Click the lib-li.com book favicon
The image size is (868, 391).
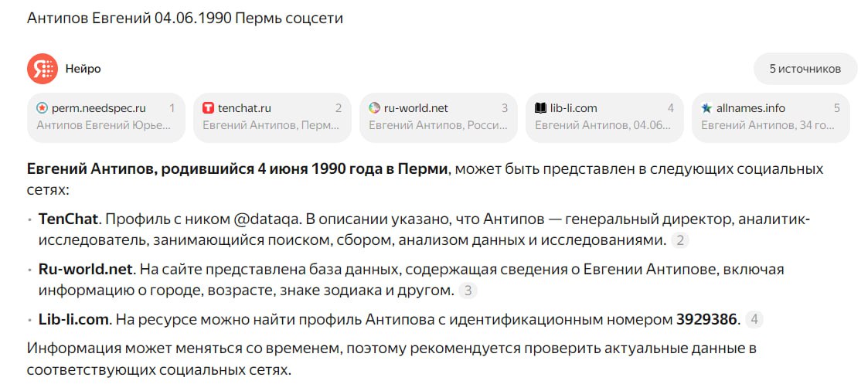541,108
